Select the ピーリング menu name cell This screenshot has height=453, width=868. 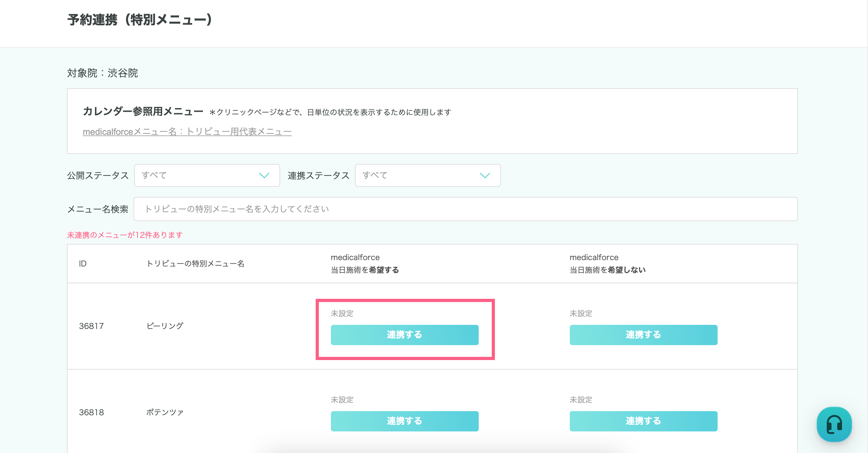165,326
